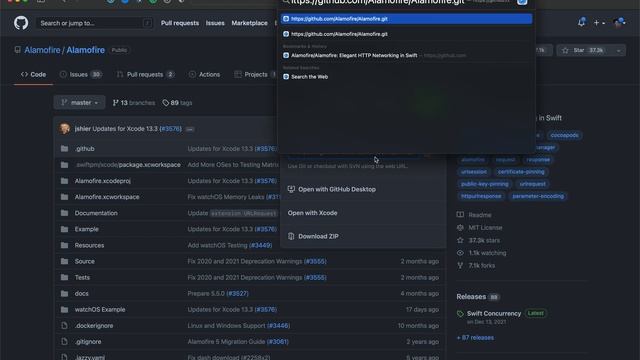Open the Source folder
Screen dimensions: 640x360
(x=84, y=261)
